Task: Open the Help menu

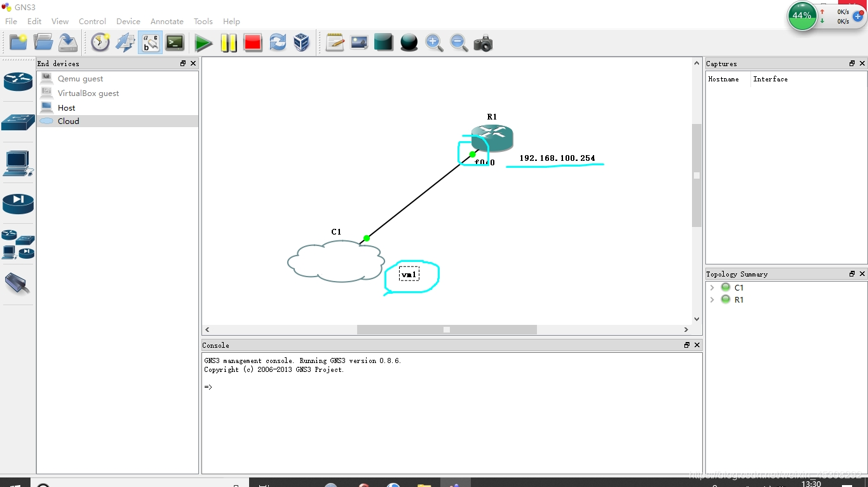Action: [231, 21]
